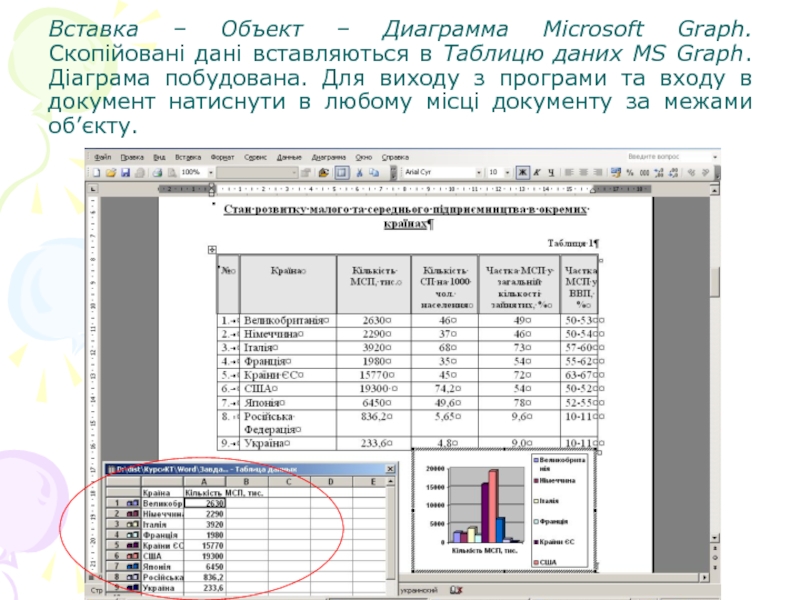Click the Print icon
The image size is (800, 600).
(x=158, y=173)
